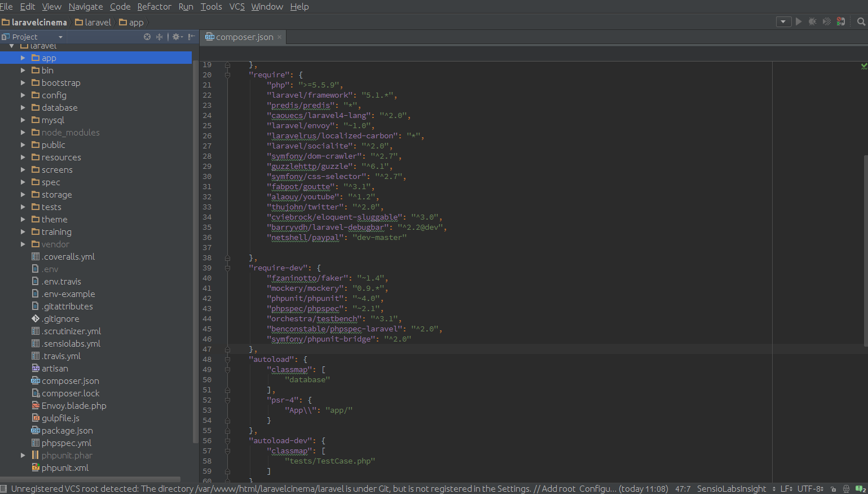Collapse the "autoload" block fold marker
The height and width of the screenshot is (494, 868).
(227, 360)
